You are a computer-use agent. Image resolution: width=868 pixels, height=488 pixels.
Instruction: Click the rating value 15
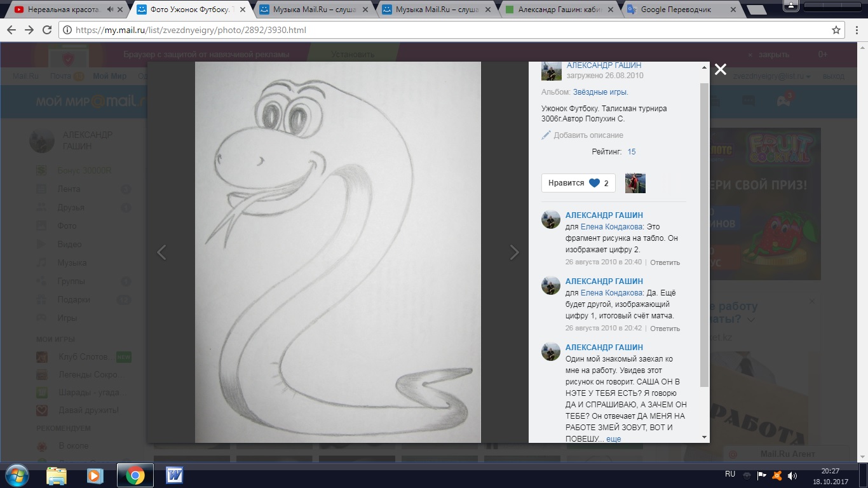tap(632, 152)
